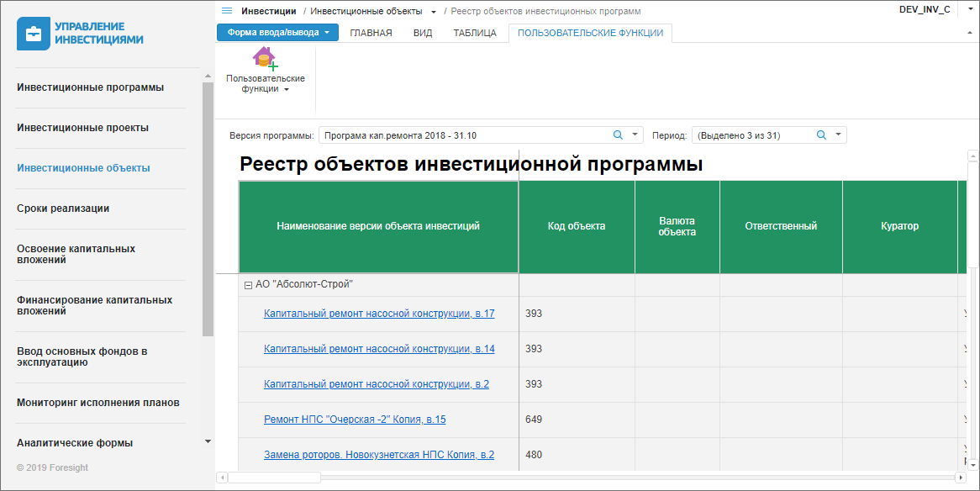Open link Ремонт НПС "Очерская -2" Копия, в.15
The image size is (980, 491).
coord(355,420)
